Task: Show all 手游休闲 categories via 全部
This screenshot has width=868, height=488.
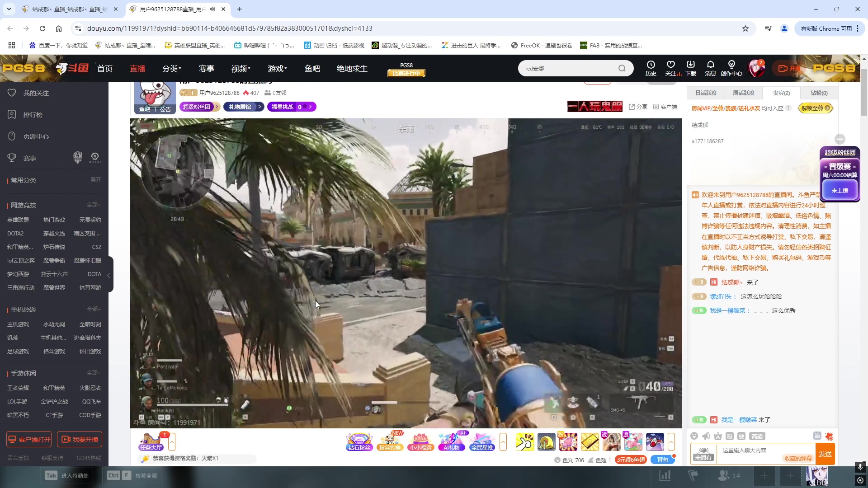Action: 94,373
